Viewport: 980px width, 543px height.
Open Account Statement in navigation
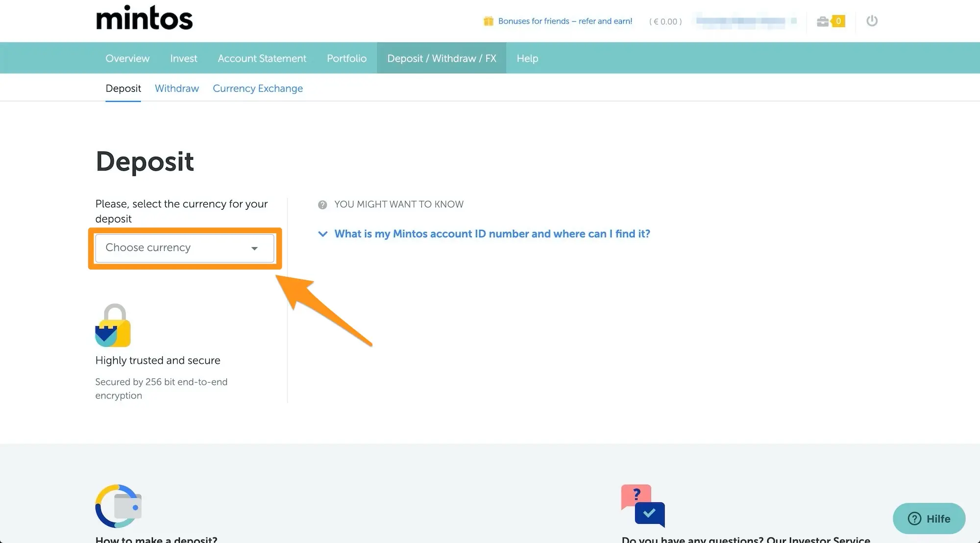[262, 58]
